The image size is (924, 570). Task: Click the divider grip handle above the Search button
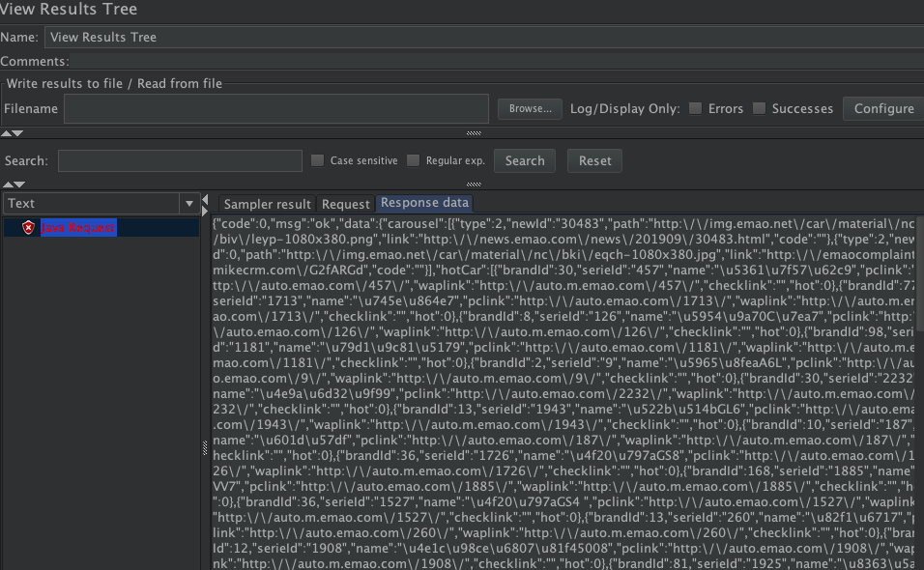coord(474,133)
